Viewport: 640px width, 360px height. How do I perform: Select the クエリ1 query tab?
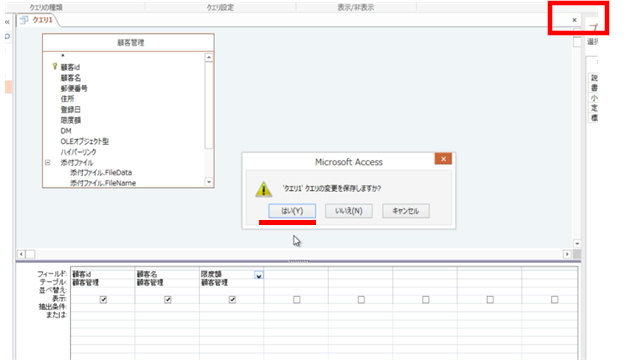click(x=38, y=20)
